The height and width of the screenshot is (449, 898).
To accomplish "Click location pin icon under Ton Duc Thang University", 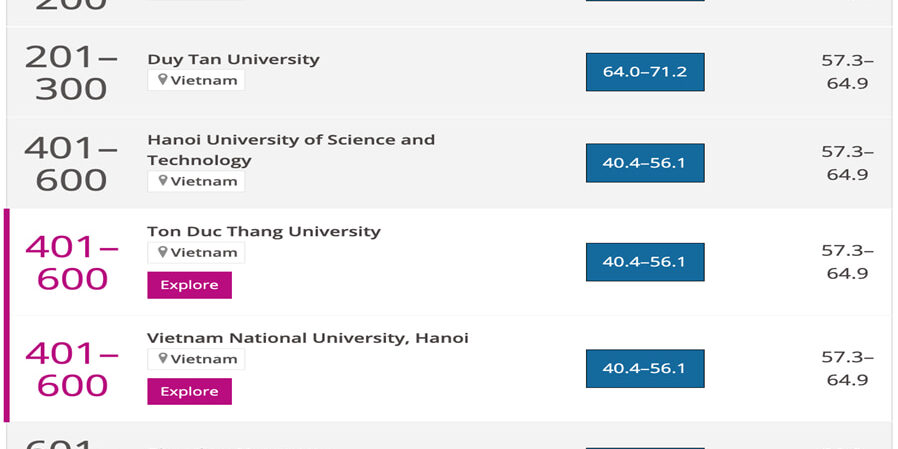I will tap(162, 252).
